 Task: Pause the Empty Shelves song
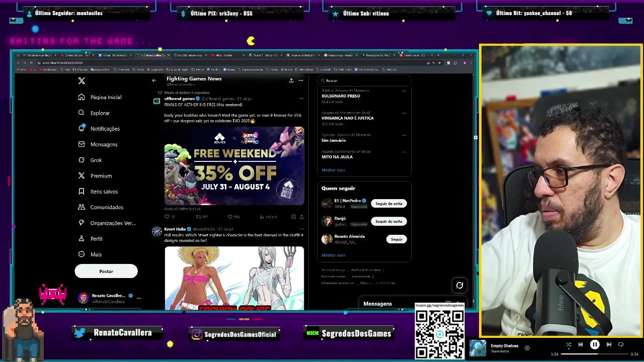click(595, 345)
